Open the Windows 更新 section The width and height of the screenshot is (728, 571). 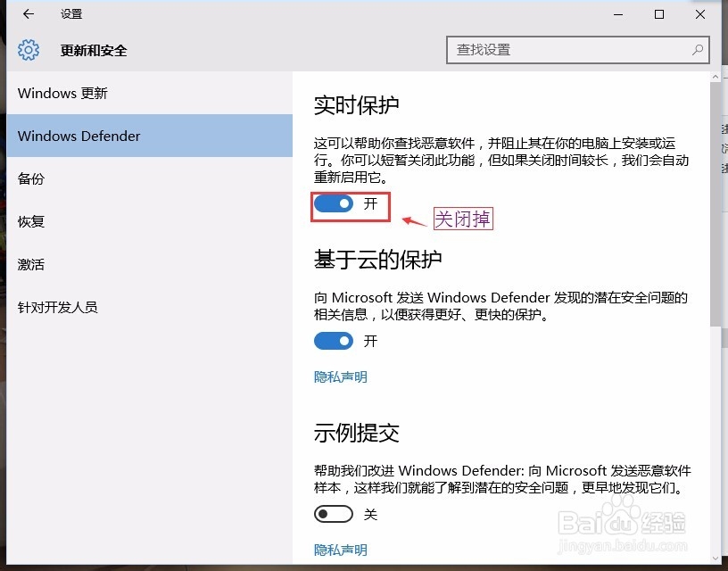(150, 93)
